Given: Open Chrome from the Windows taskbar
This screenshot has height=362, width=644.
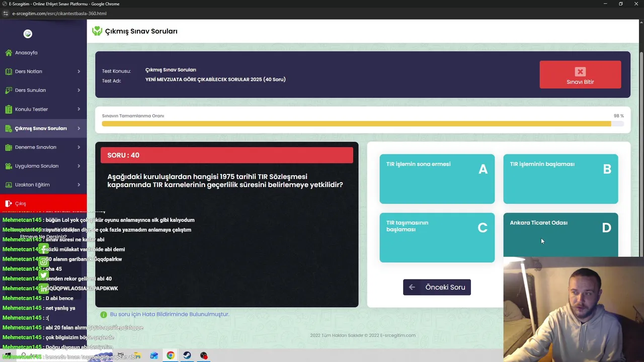Looking at the screenshot, I should [x=171, y=355].
